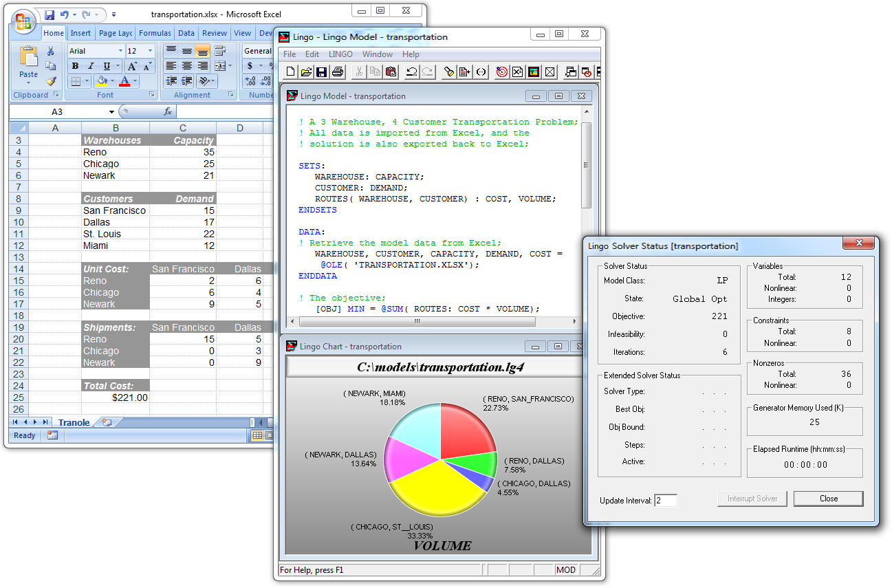Print the Lingo model using the printer icon
The image size is (892, 588).
(x=338, y=72)
